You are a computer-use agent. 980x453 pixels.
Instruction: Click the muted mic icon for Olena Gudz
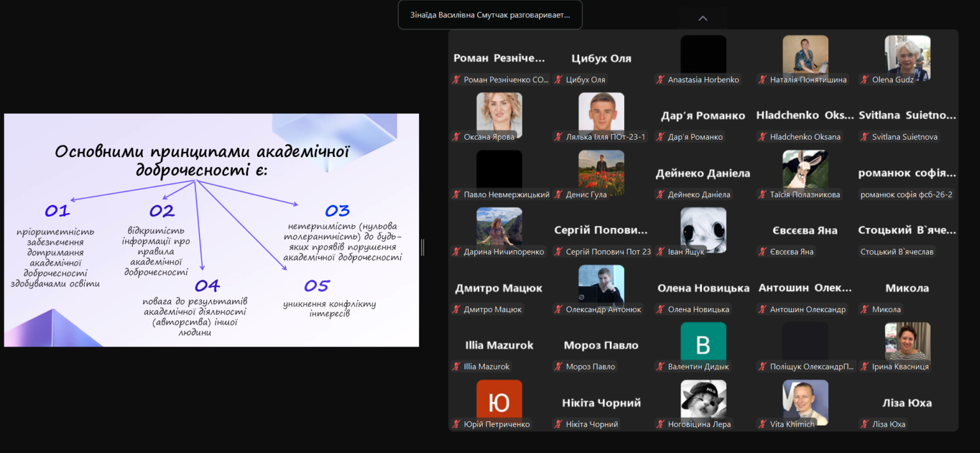pyautogui.click(x=865, y=80)
